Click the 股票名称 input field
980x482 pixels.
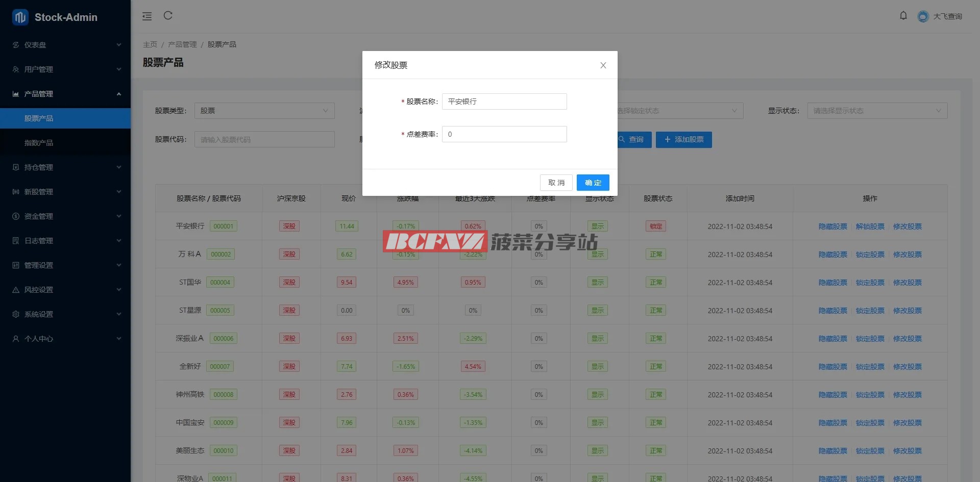pos(504,102)
